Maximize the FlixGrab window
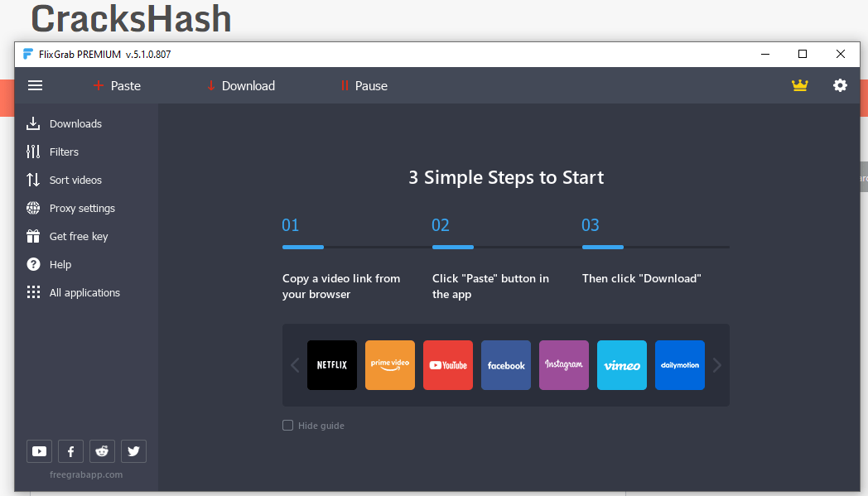Screen dimensions: 868x496 [x=802, y=55]
